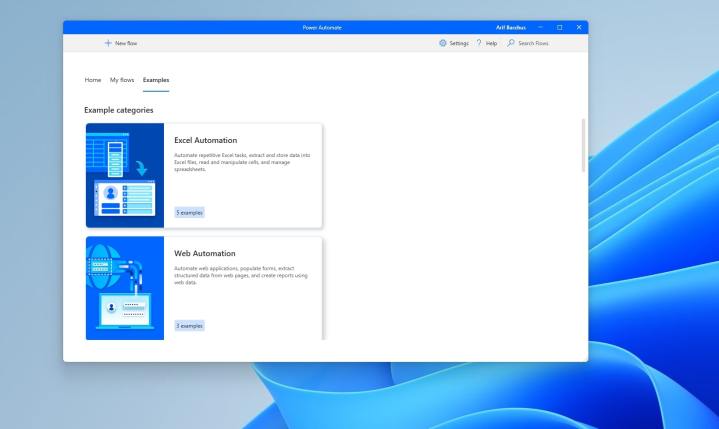The height and width of the screenshot is (429, 719).
Task: Click into the Search flows field
Action: 533,43
